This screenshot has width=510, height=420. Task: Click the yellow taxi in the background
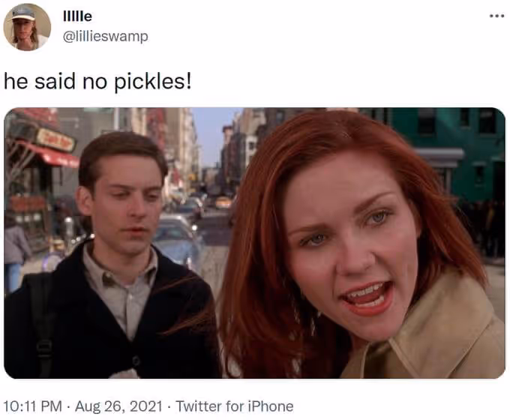223,202
